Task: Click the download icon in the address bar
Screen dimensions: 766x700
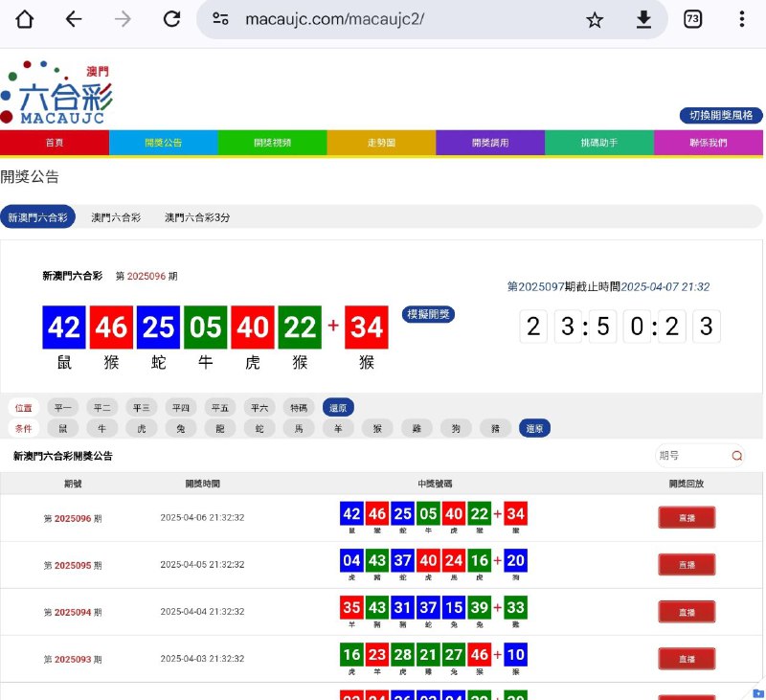Action: point(643,19)
